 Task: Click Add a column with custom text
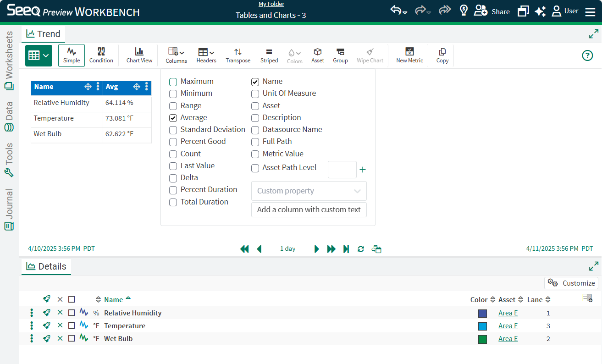pos(309,210)
